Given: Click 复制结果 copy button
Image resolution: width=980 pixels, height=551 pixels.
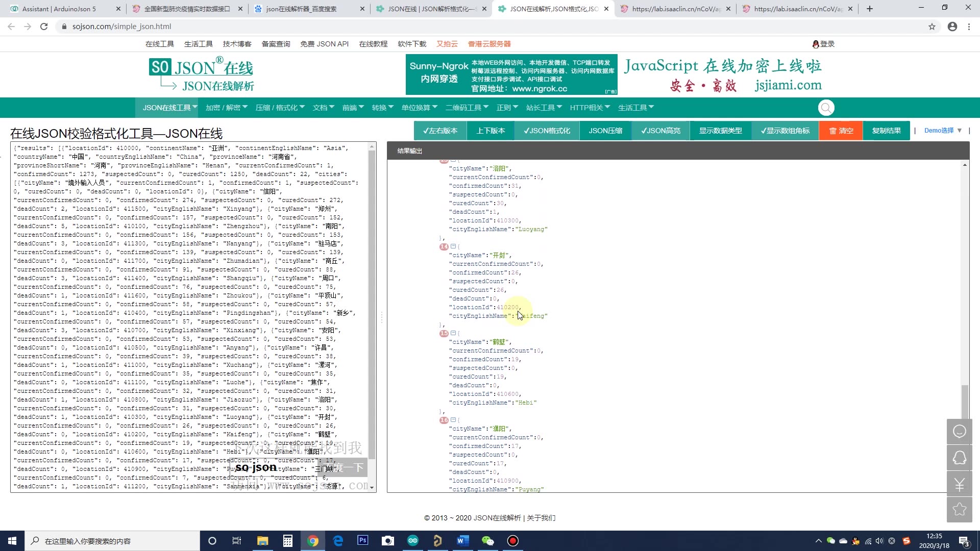Looking at the screenshot, I should coord(886,131).
